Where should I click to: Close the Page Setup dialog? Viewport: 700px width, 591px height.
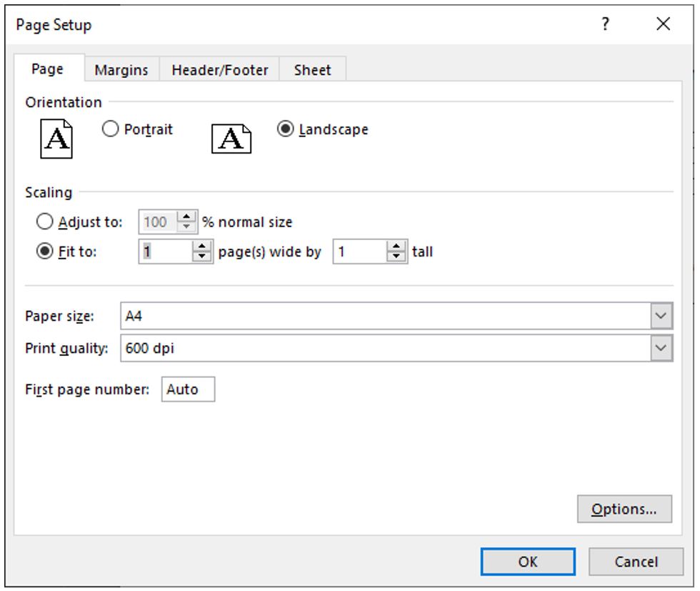pyautogui.click(x=663, y=25)
